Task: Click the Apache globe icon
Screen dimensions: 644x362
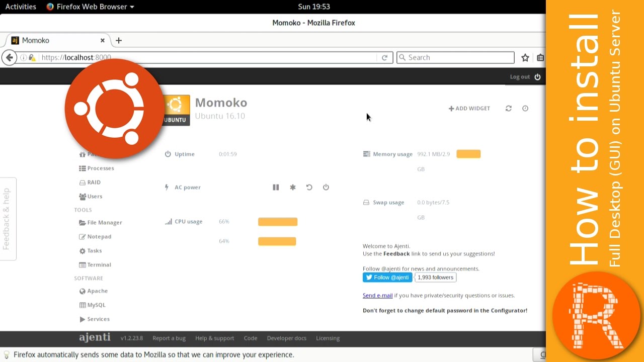Action: click(83, 291)
